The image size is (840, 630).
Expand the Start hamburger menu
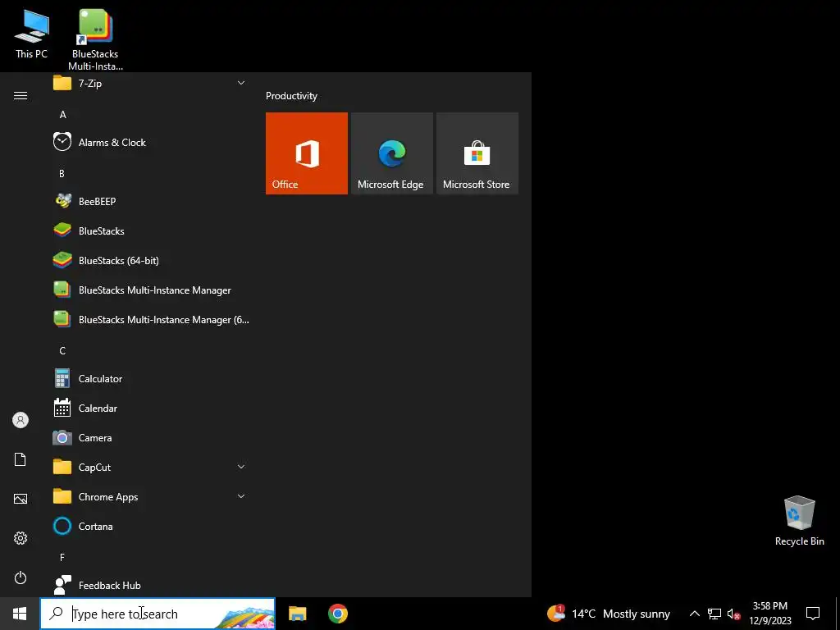(x=21, y=96)
